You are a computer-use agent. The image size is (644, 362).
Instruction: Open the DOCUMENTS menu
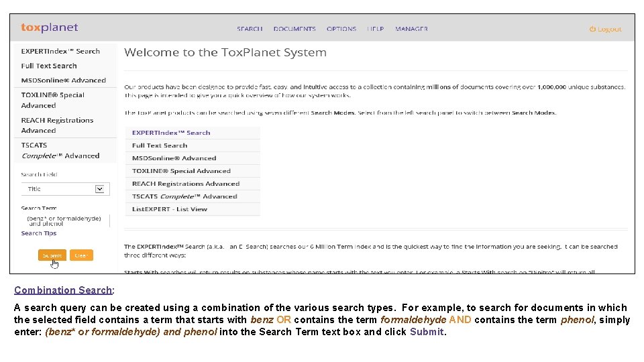294,29
